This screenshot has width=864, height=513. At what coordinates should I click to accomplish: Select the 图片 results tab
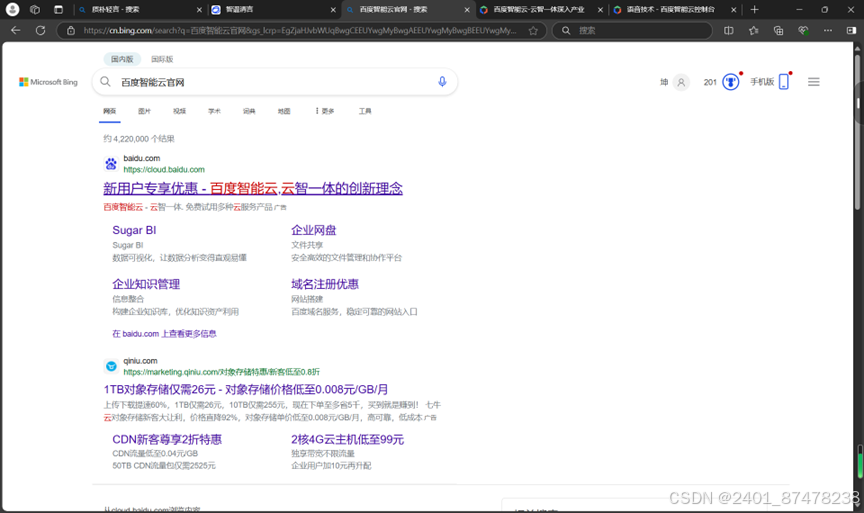pos(144,111)
